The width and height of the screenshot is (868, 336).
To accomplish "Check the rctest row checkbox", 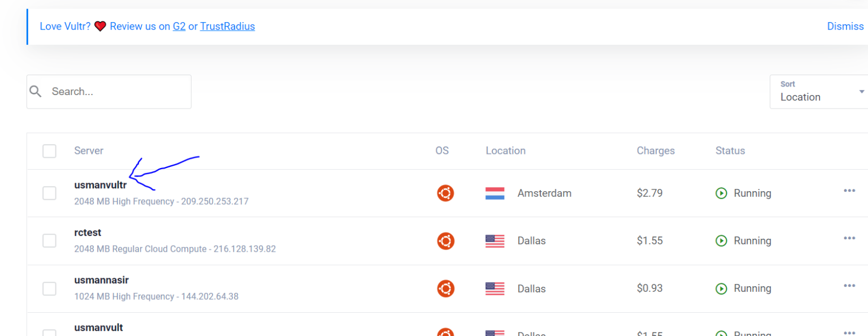I will (x=49, y=240).
